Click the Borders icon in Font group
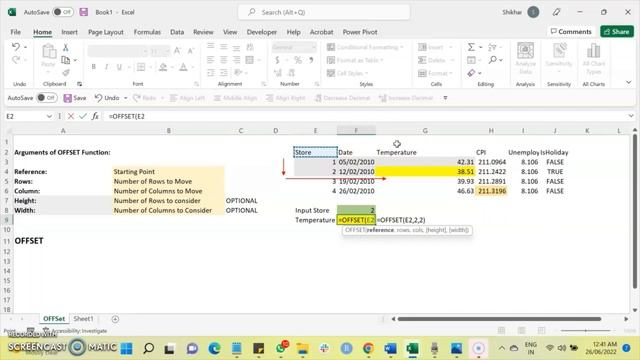640x360 pixels. pos(141,67)
